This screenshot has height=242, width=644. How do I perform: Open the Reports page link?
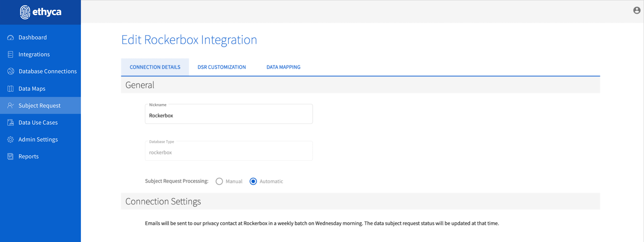pos(28,157)
